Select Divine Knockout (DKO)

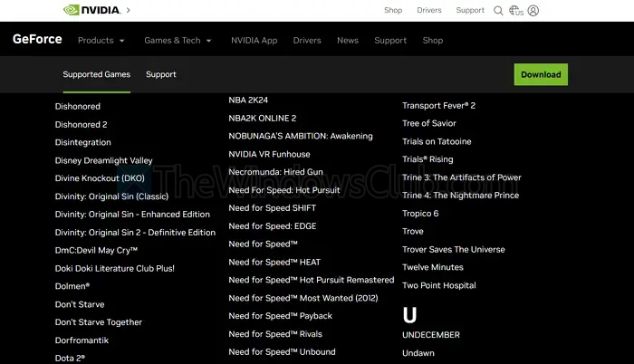coord(100,178)
